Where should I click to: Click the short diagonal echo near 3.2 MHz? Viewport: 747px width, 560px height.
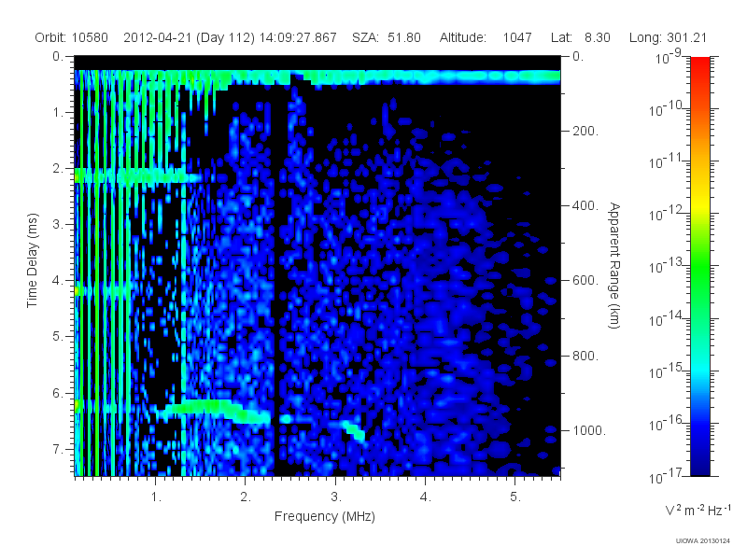(x=354, y=430)
